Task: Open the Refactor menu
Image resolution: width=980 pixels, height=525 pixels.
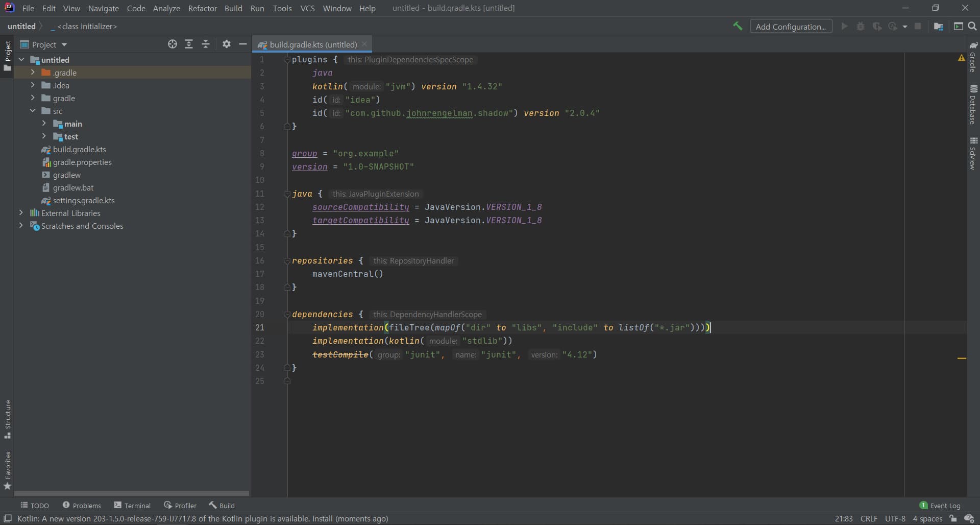Action: point(203,8)
